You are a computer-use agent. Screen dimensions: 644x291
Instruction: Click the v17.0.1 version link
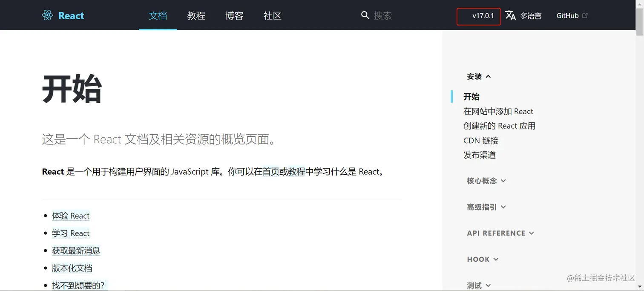pyautogui.click(x=483, y=16)
